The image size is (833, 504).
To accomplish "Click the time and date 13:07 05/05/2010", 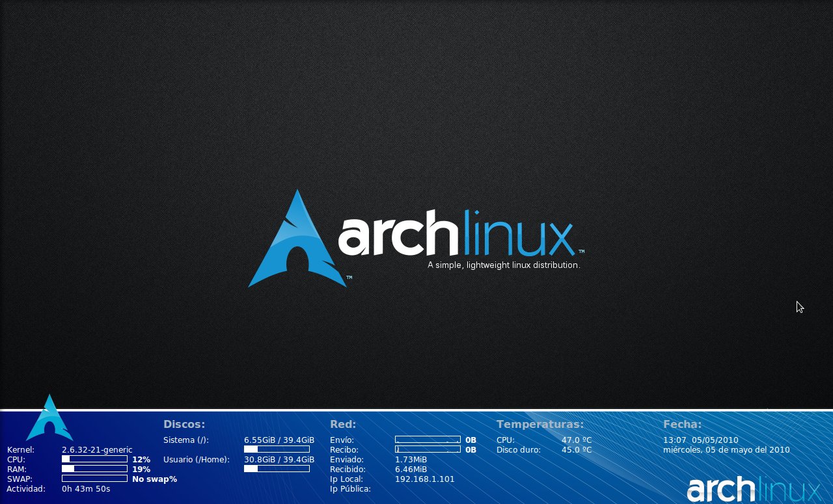I will [701, 440].
